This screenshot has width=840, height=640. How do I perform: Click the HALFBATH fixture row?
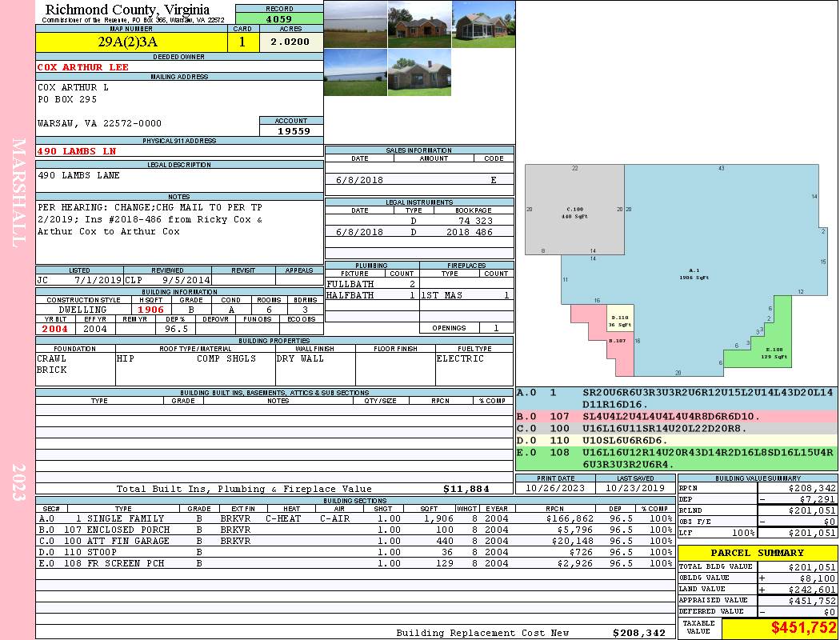tap(372, 296)
